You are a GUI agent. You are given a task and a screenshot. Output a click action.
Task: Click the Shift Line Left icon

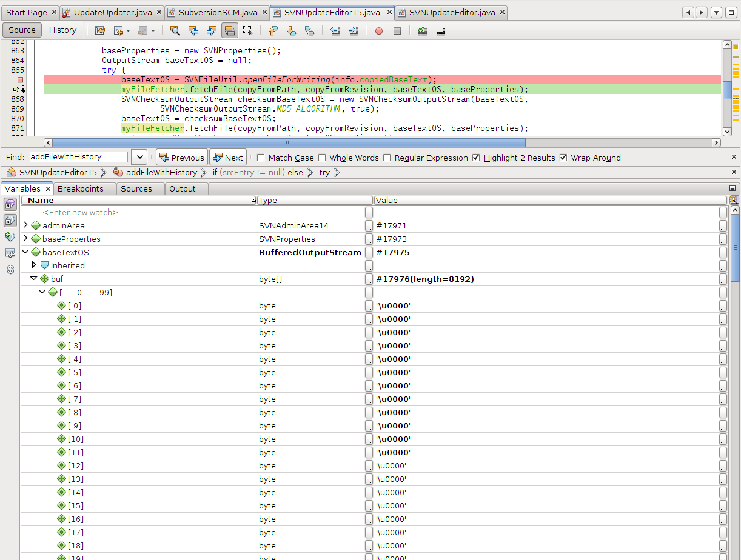(x=335, y=30)
